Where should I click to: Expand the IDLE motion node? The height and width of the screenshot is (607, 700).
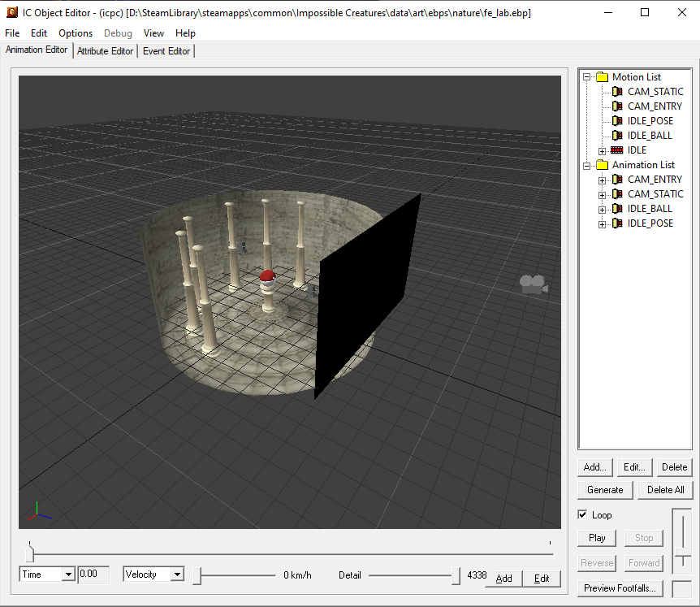(603, 151)
